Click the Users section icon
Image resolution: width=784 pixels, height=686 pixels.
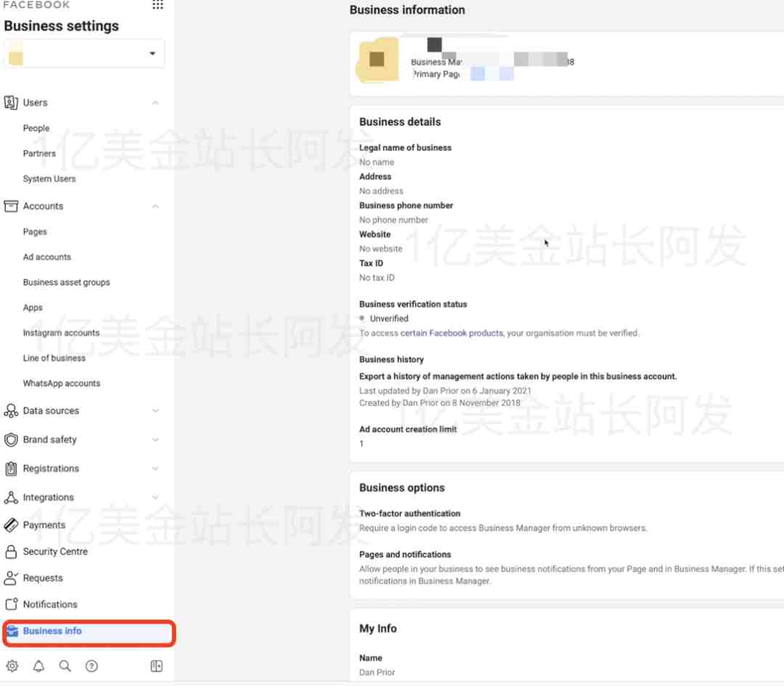coord(11,102)
